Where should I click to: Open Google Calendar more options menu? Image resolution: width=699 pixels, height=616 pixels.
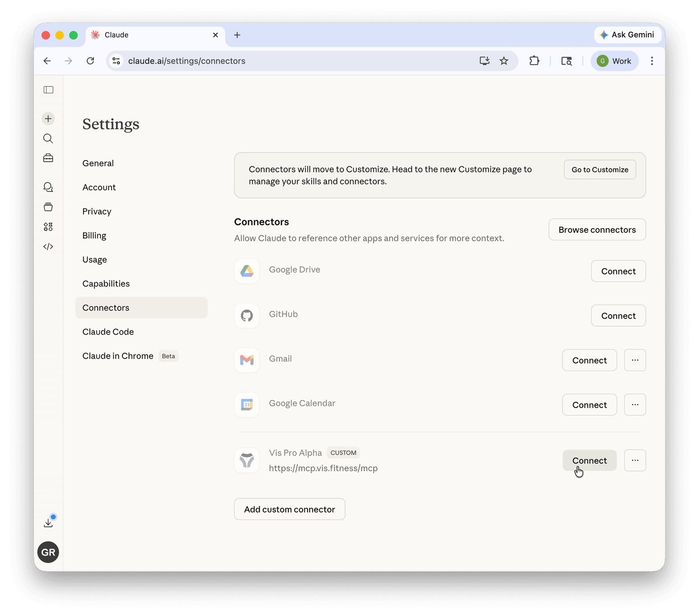tap(635, 404)
